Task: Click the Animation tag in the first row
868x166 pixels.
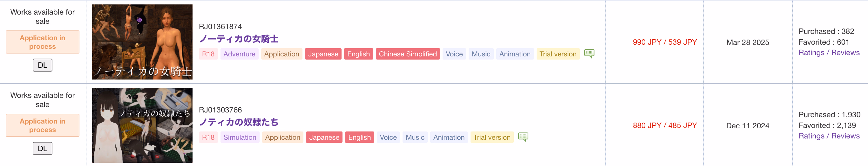Action: click(x=514, y=54)
